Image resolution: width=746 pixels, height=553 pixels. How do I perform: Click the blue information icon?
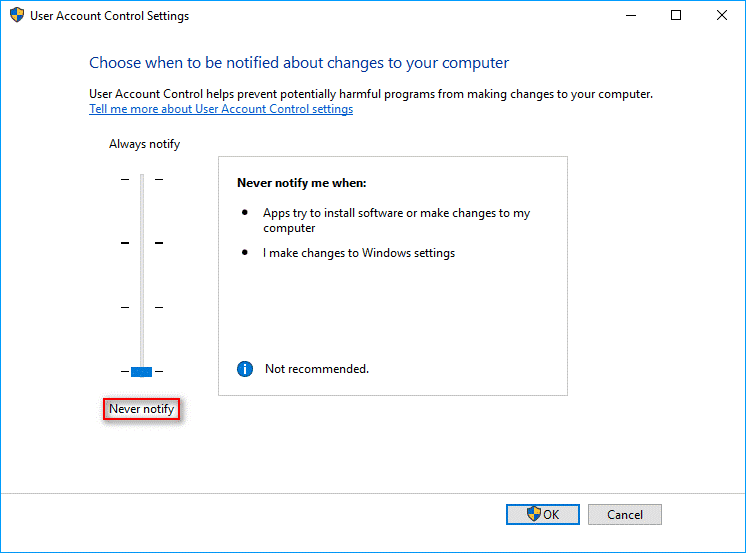click(x=245, y=369)
